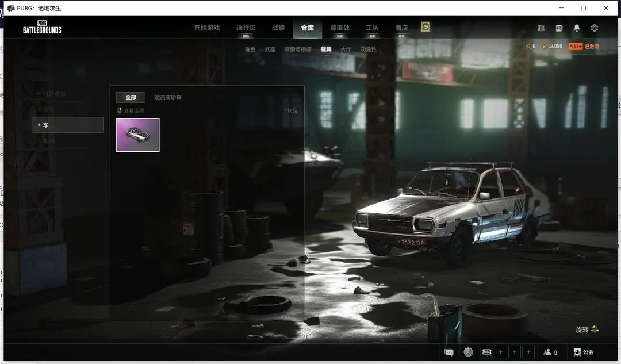Click the 17,090 currency amount
This screenshot has width=621, height=364.
[x=555, y=46]
